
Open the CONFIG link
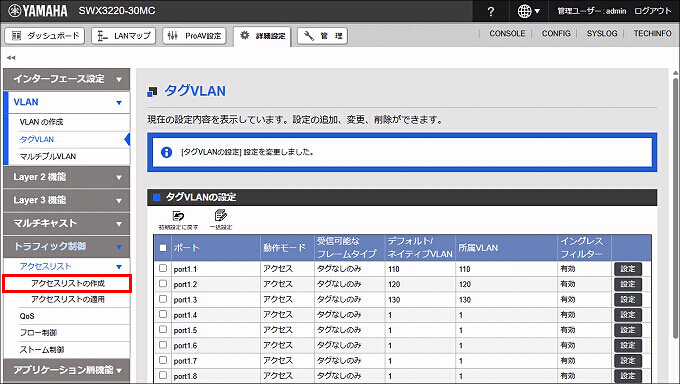pyautogui.click(x=556, y=33)
